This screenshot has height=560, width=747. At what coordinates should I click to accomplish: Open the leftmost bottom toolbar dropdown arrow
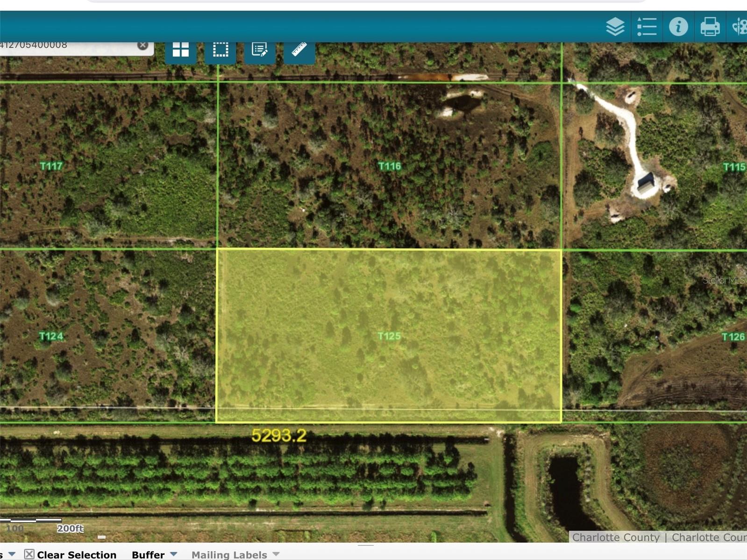pyautogui.click(x=12, y=554)
